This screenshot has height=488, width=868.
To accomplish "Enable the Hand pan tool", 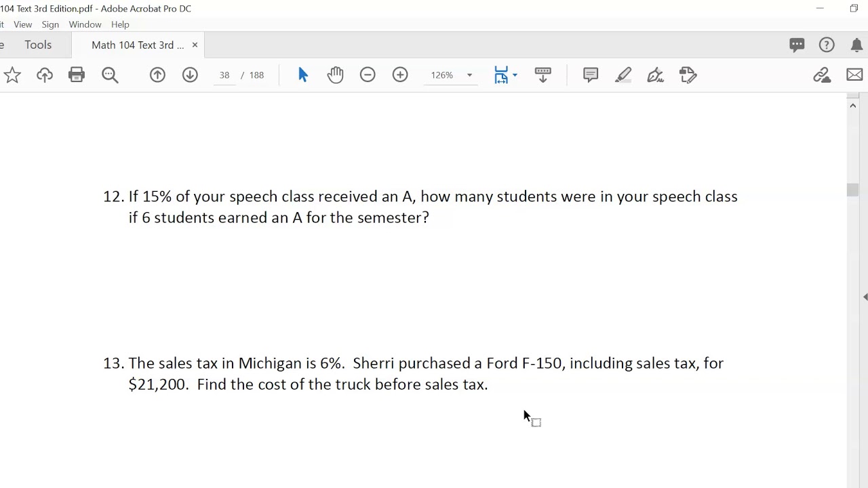I will point(335,75).
